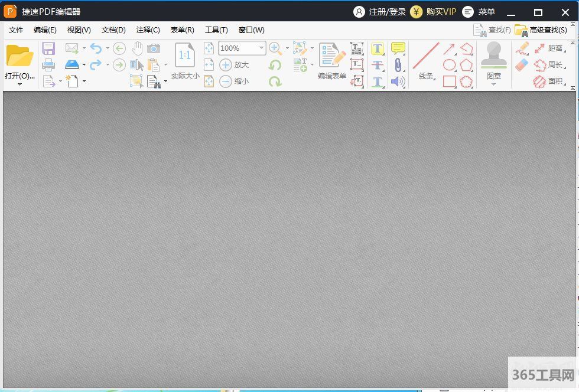Screen dimensions: 579x392
Task: Expand the 图章 stamp dropdown arrow
Action: [493, 84]
